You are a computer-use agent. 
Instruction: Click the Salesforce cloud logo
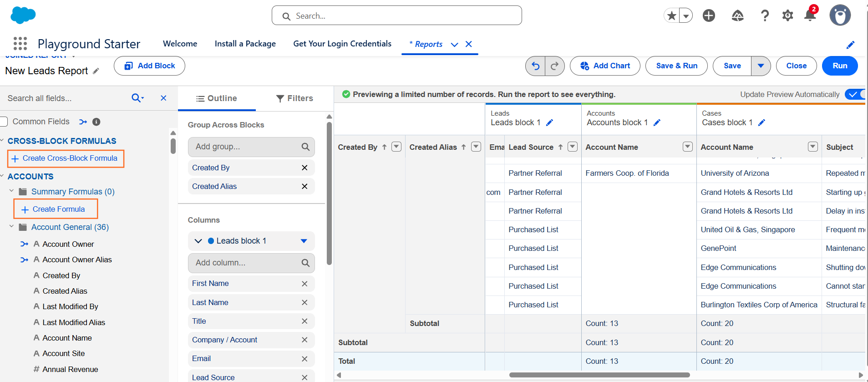point(23,15)
